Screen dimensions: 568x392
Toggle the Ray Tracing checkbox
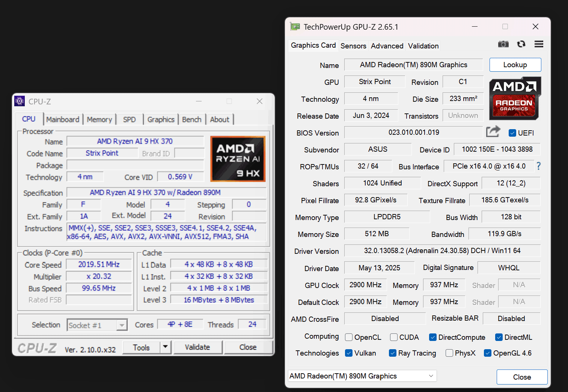[x=393, y=353]
